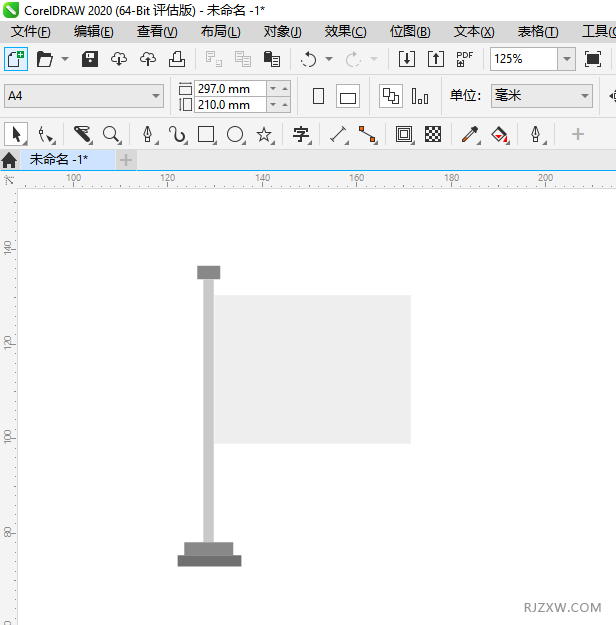Select the Interactive Fill bucket tool
Image resolution: width=616 pixels, height=625 pixels.
point(500,134)
